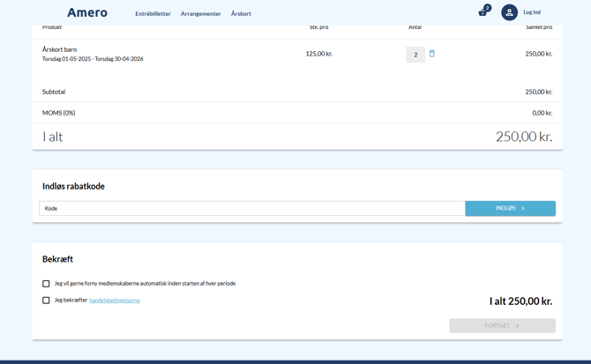Click the Antal quantity field showing 2
The width and height of the screenshot is (591, 364).
415,55
